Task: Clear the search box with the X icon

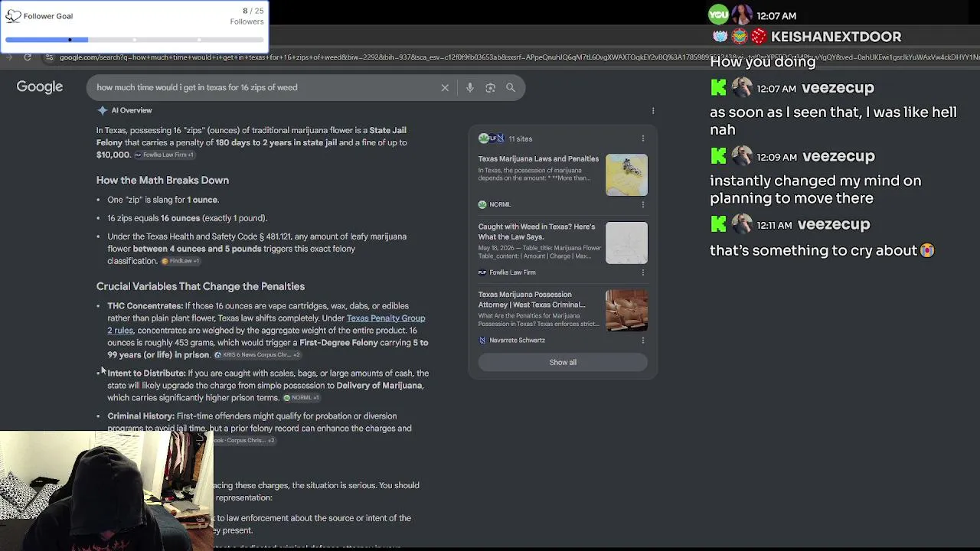Action: coord(445,87)
